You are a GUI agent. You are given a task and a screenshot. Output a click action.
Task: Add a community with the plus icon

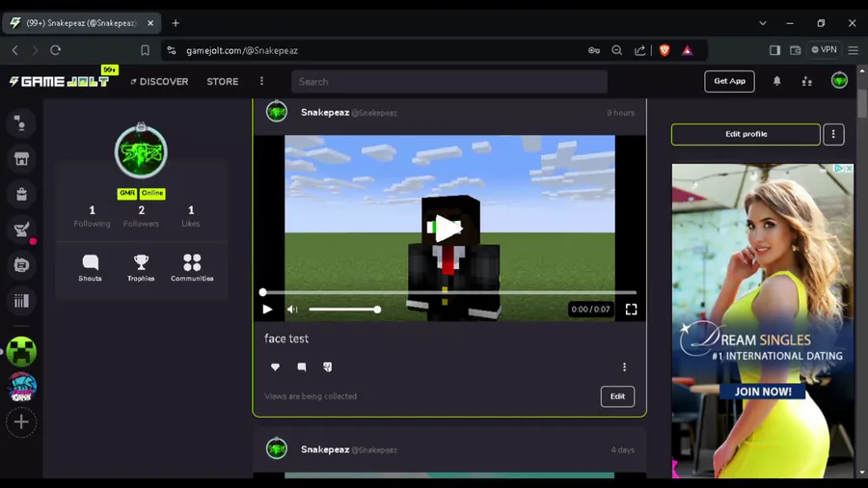[x=21, y=422]
